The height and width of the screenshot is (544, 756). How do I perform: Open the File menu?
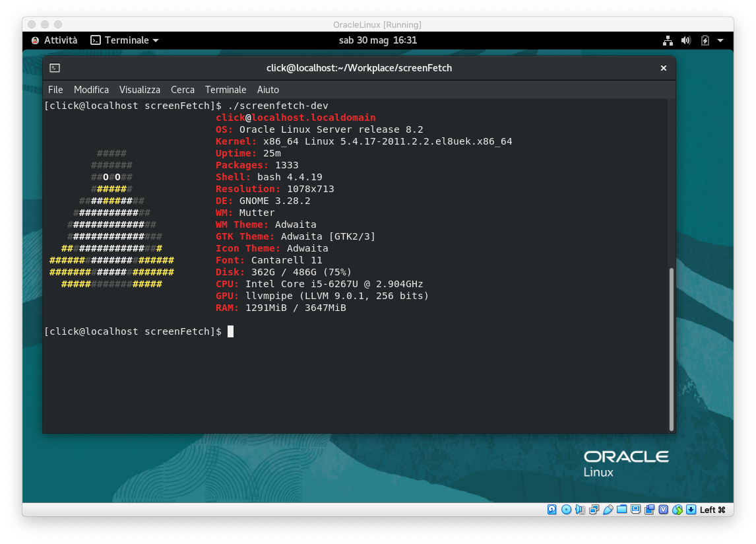(55, 90)
